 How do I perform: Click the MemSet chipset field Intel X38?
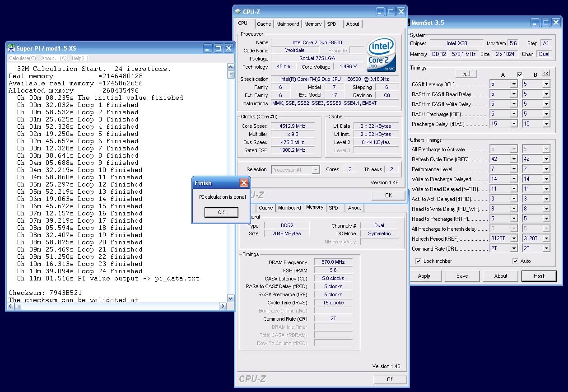(456, 43)
